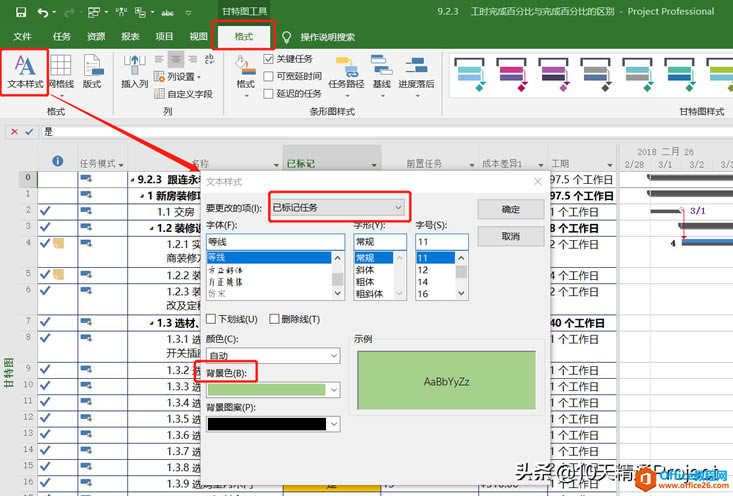Toggle the 关键任务 critical tasks checkbox
This screenshot has height=496, width=733.
(x=269, y=59)
